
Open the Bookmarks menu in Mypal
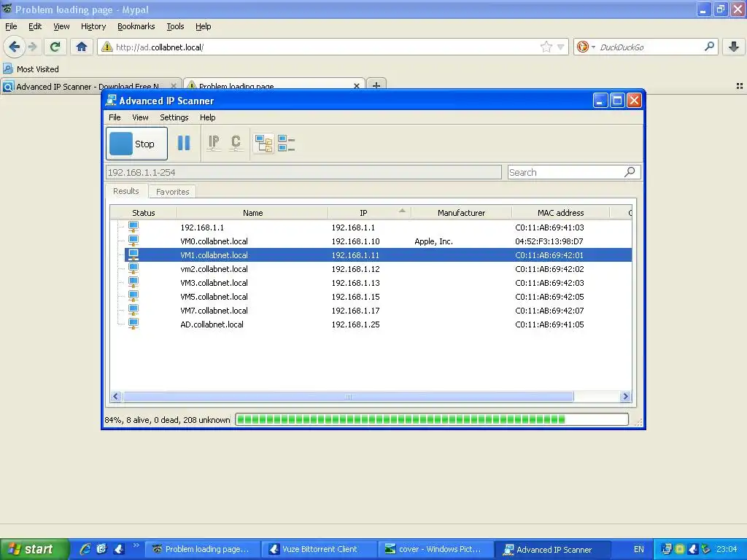136,26
